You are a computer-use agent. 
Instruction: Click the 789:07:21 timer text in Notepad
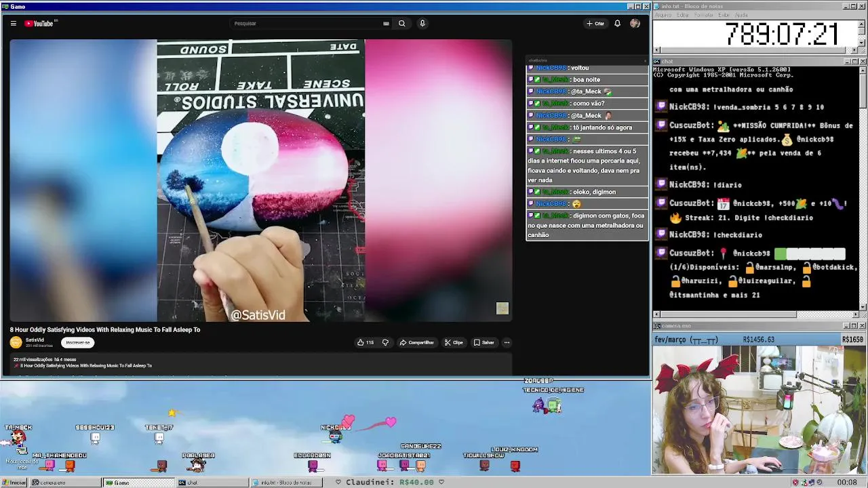click(x=782, y=34)
